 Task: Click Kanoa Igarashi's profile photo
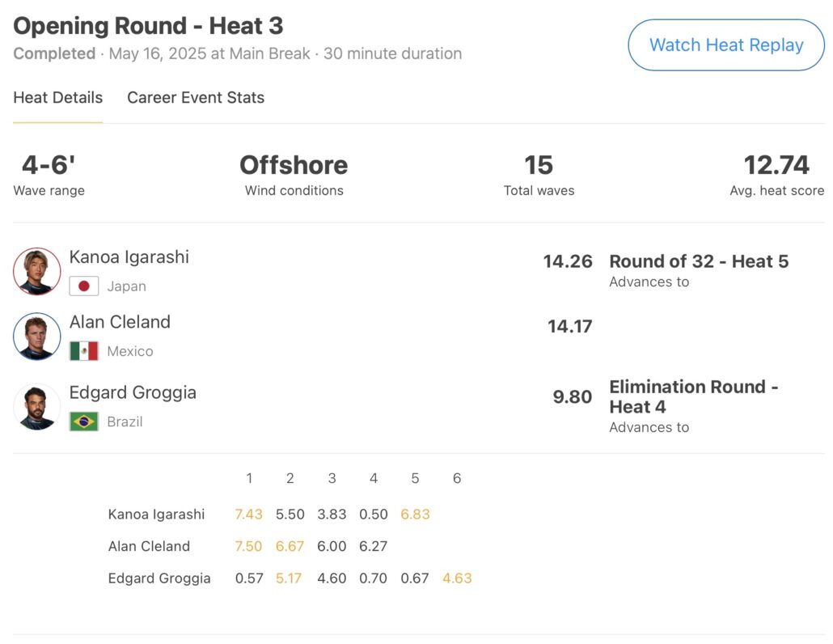point(37,271)
